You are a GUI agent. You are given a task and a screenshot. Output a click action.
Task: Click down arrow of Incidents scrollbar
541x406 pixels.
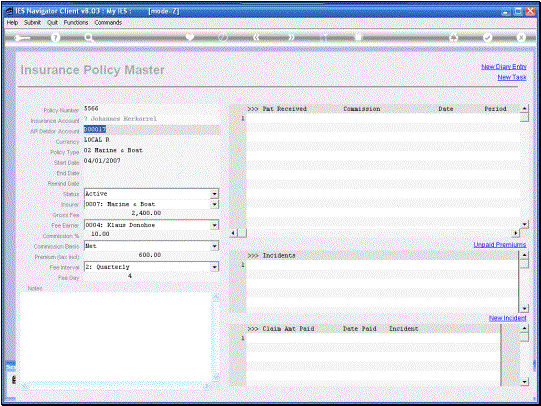524,308
